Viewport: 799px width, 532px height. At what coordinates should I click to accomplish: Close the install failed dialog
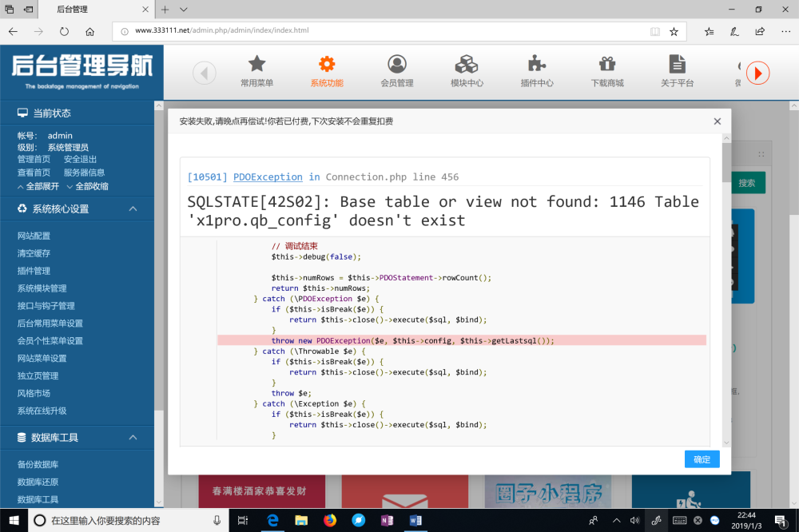pos(717,121)
